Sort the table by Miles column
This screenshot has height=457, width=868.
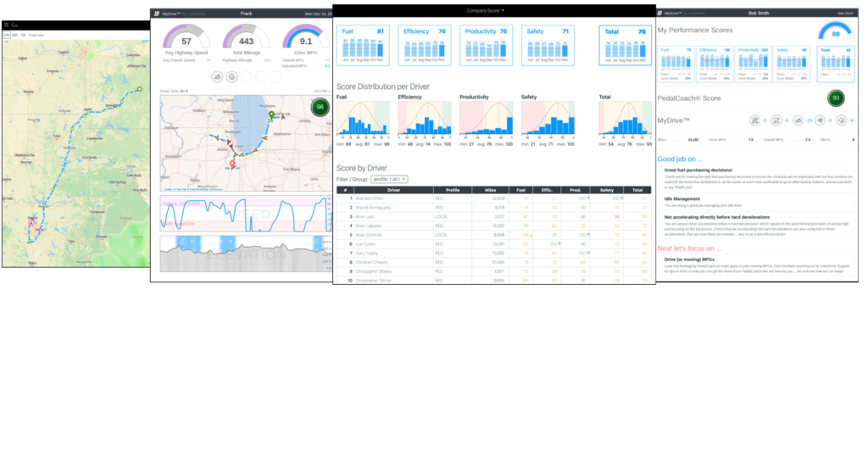(490, 190)
